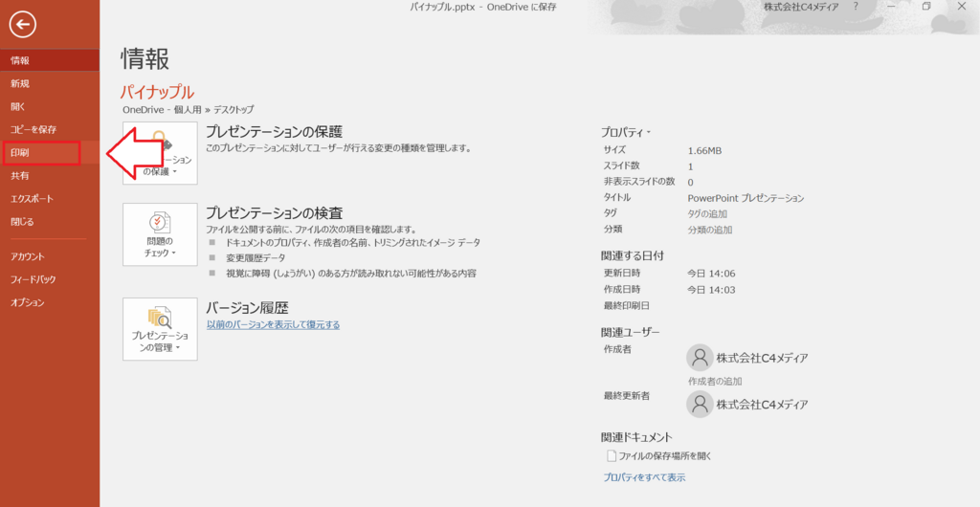Click 作成日時 value 今日 14:03

711,290
